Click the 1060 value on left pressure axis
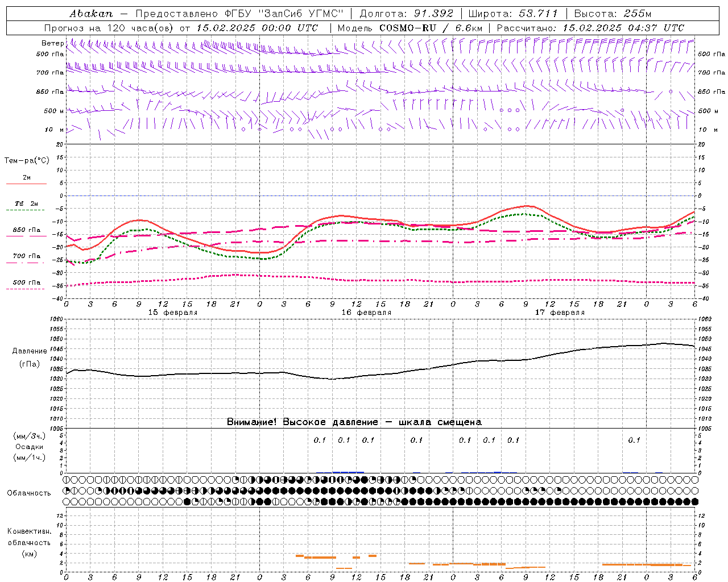 click(x=56, y=319)
